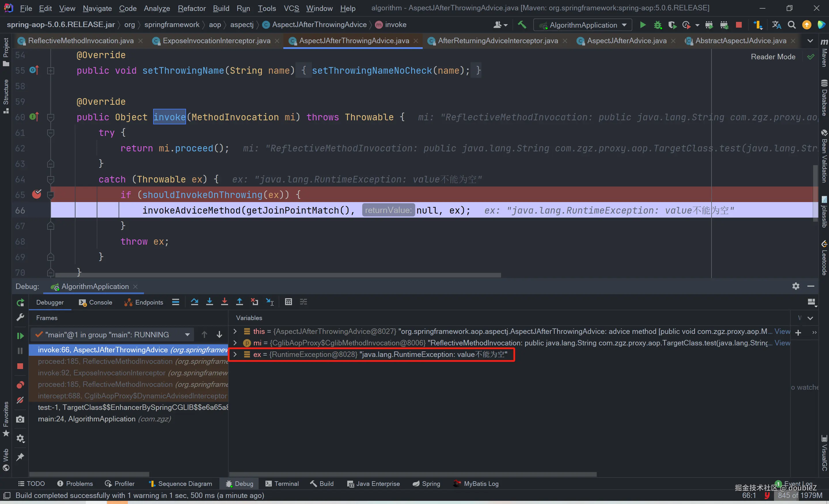This screenshot has width=829, height=504.
Task: Click the camera thread dump icon
Action: click(20, 419)
